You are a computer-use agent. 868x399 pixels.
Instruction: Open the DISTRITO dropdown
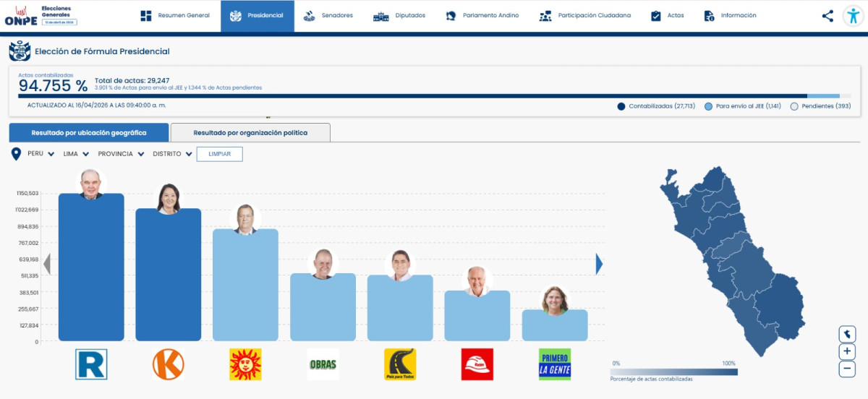click(173, 154)
